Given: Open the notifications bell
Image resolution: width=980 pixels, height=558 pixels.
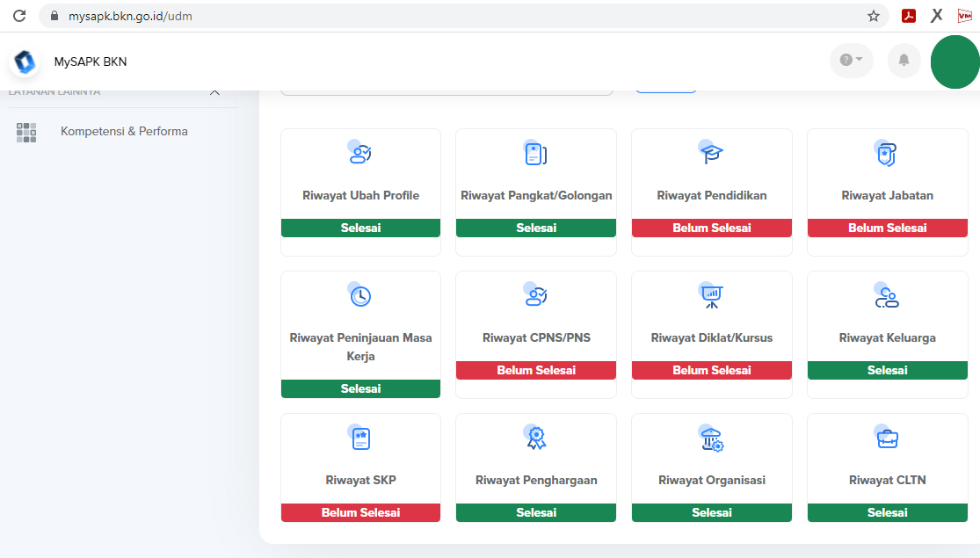Looking at the screenshot, I should coord(904,60).
